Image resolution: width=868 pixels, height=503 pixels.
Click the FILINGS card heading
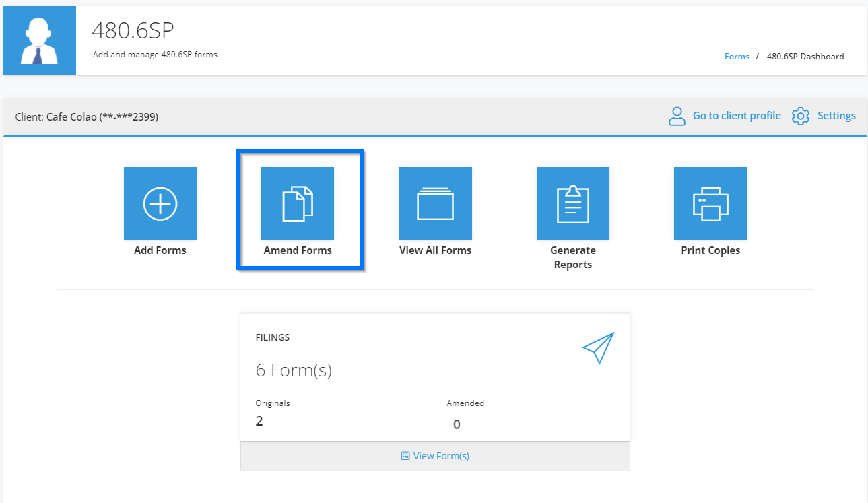pyautogui.click(x=273, y=337)
